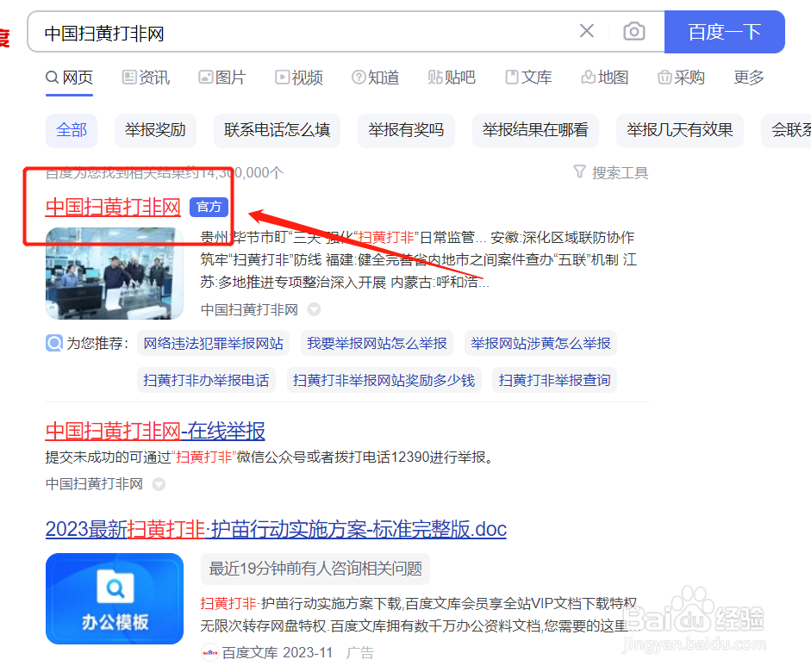Open 搜索工具 filter options
811x672 pixels.
click(611, 172)
